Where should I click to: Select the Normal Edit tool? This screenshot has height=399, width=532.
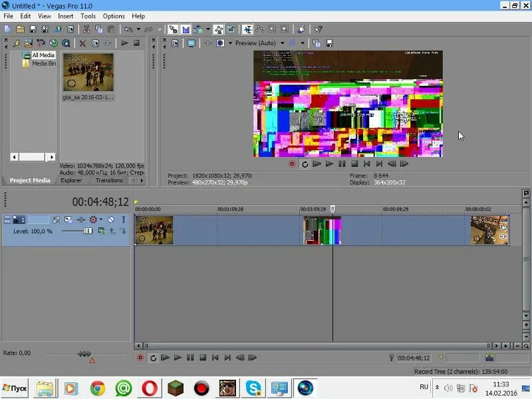point(247,29)
